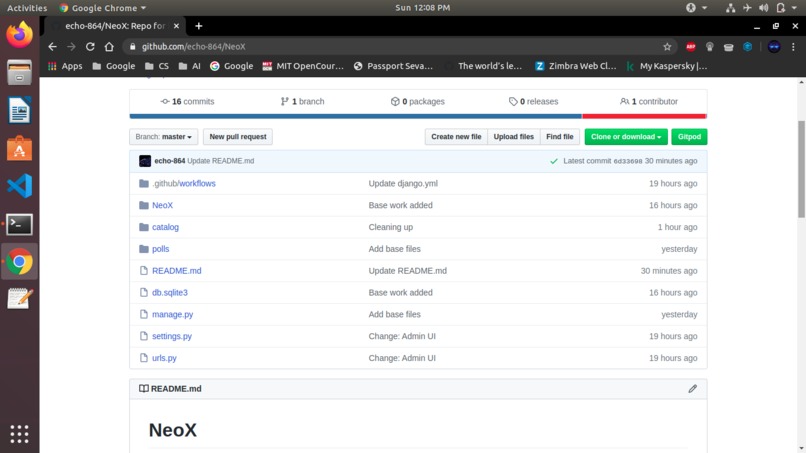
Task: Open the README.md file in list
Action: [177, 271]
